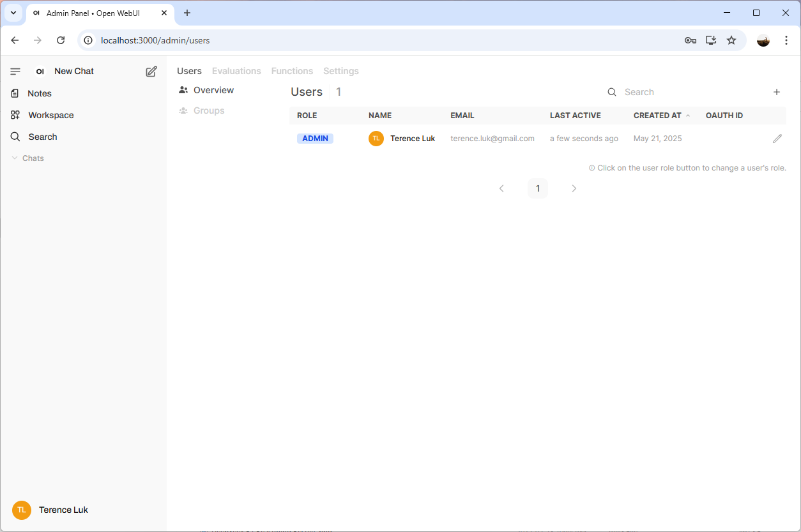Viewport: 801px width, 532px height.
Task: Open Workspace from the sidebar
Action: [50, 115]
